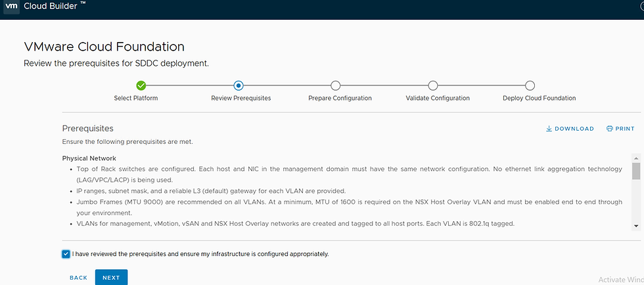Open the Prepare Configuration step label
The image size is (644, 285).
click(340, 99)
